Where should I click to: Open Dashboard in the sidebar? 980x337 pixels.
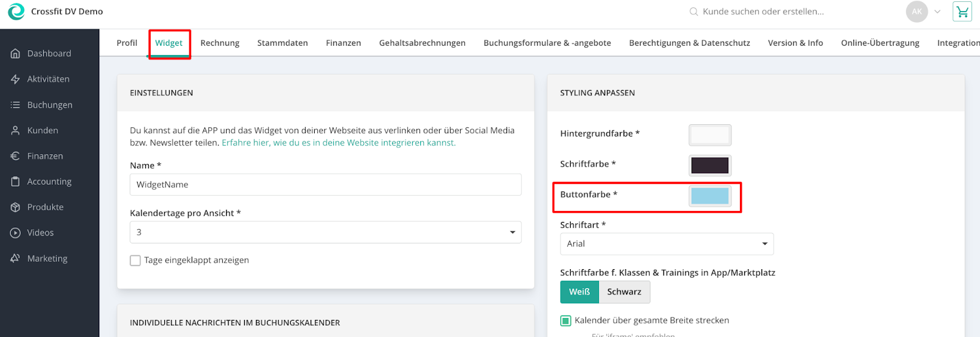49,54
